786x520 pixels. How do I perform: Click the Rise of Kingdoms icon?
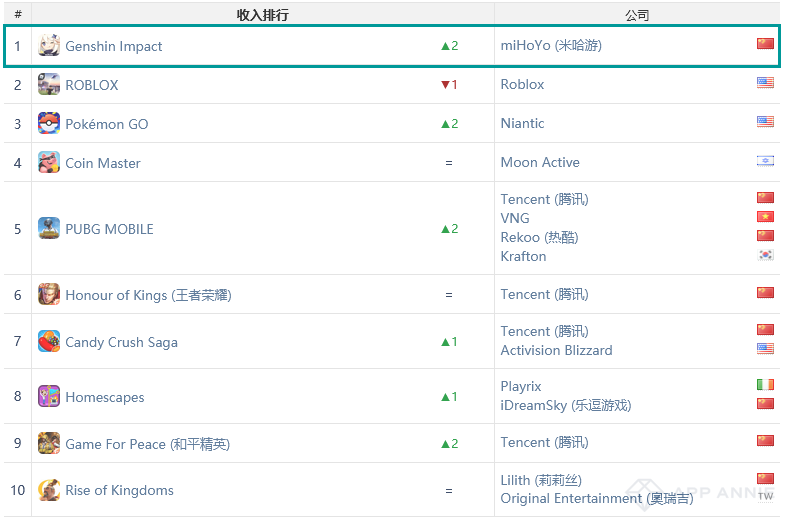click(49, 490)
